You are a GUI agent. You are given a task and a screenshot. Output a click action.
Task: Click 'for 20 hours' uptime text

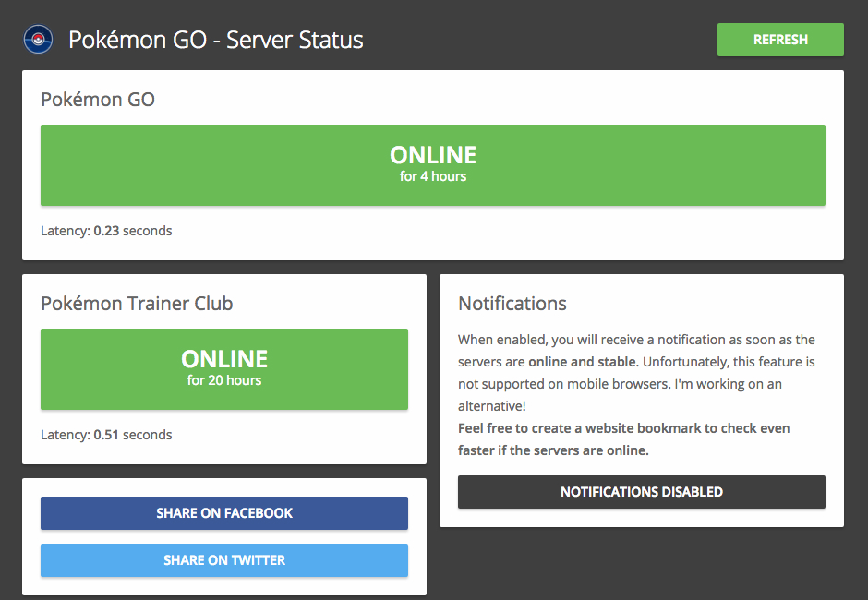pyautogui.click(x=224, y=380)
